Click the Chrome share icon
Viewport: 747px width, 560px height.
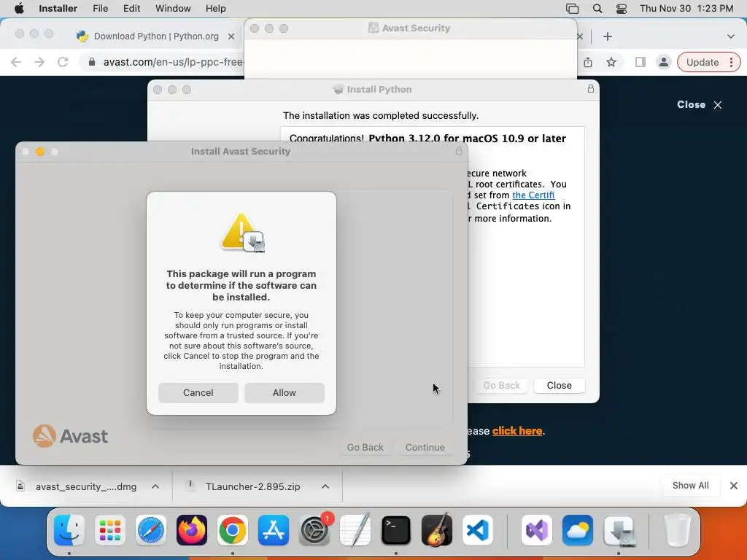click(588, 63)
